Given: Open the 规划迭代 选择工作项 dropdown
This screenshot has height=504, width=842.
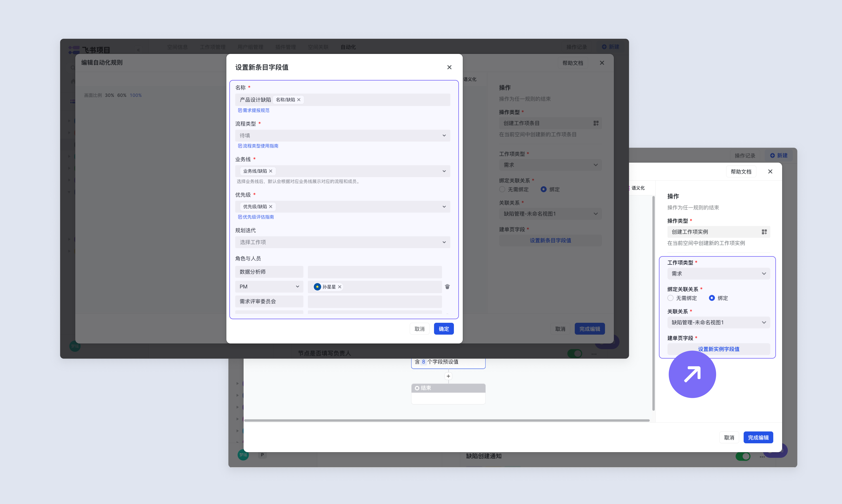Looking at the screenshot, I should 342,242.
